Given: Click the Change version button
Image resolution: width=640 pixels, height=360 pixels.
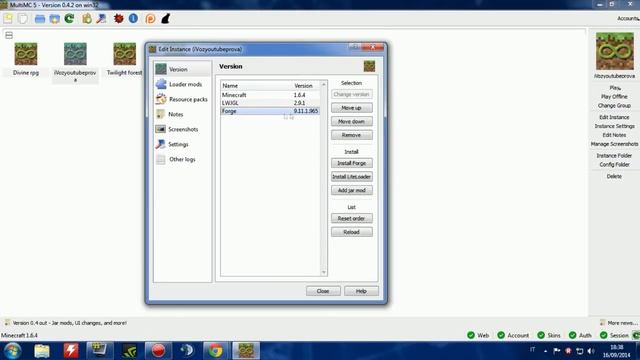Looking at the screenshot, I should pos(351,94).
